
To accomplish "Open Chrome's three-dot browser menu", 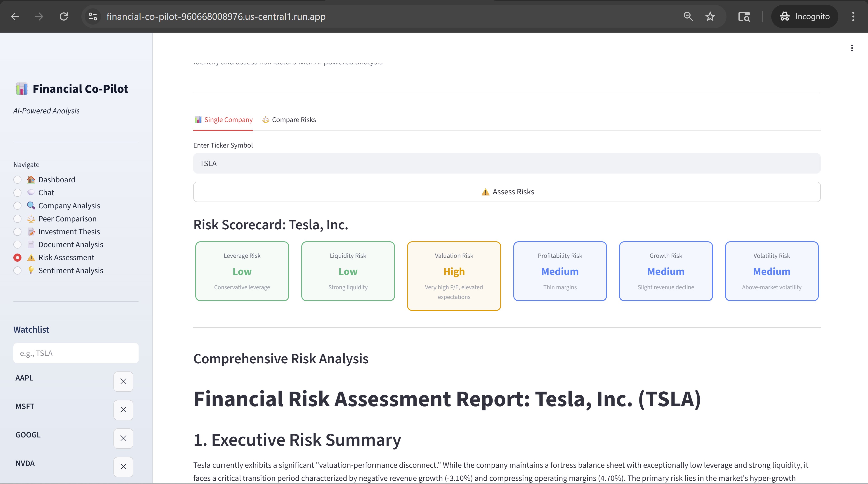I will (853, 16).
